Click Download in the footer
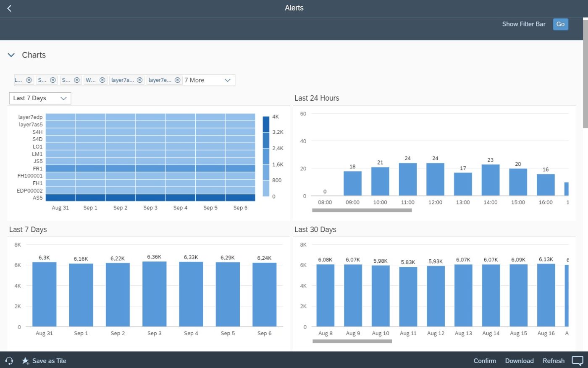 pos(519,361)
